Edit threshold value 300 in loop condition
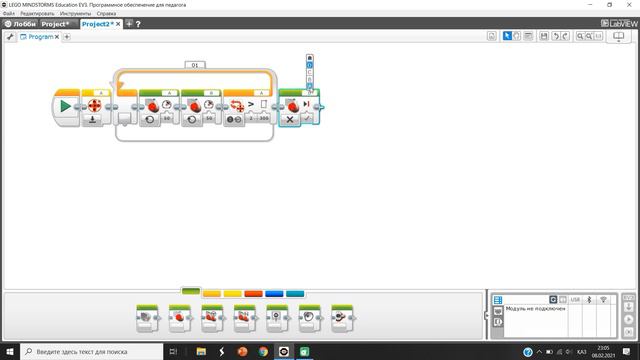 coord(264,118)
